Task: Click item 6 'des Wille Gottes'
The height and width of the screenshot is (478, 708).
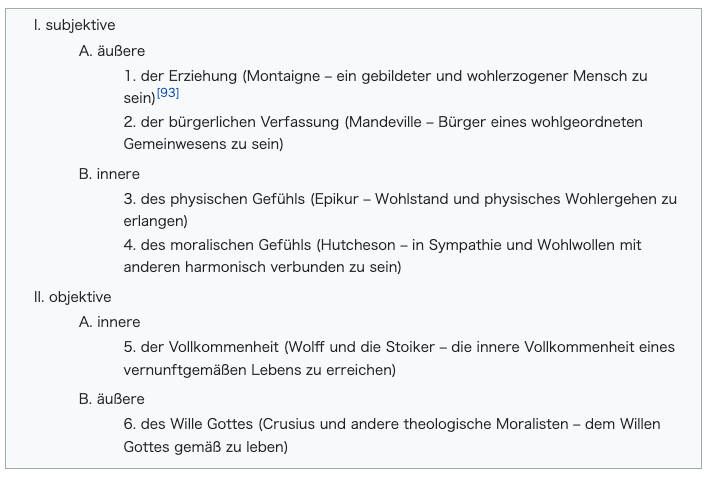Action: (197, 424)
